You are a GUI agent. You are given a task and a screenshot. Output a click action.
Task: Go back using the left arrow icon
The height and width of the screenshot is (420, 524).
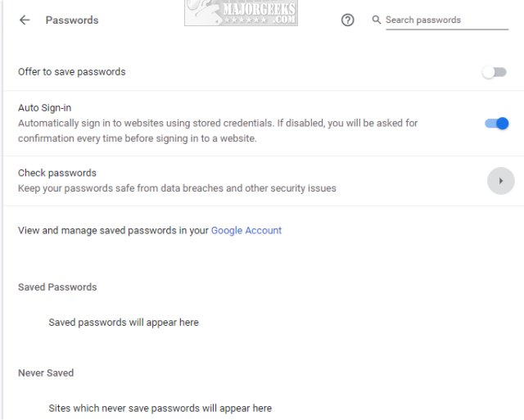tap(25, 20)
